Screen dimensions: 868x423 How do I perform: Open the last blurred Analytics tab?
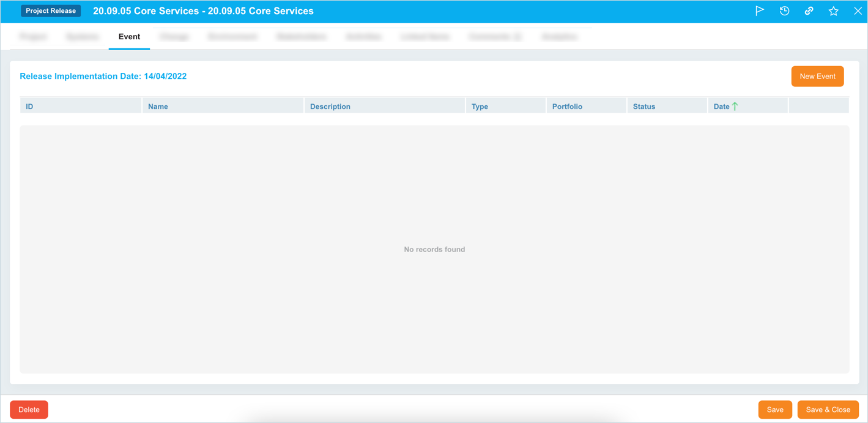(x=559, y=37)
